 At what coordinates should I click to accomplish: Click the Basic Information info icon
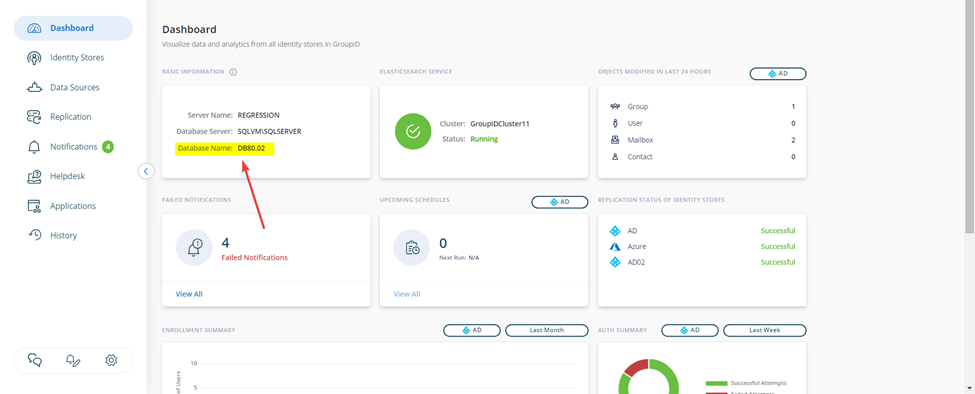point(233,72)
